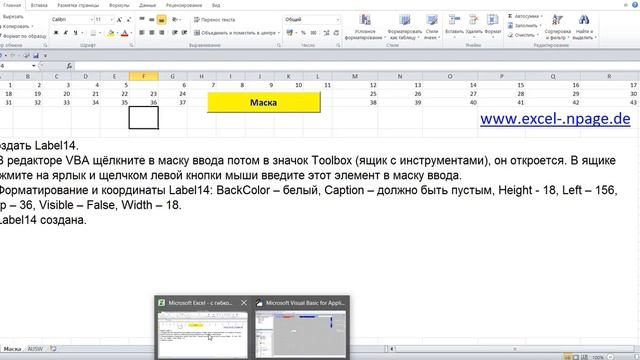Apply the yellow fill color bucket
Image resolution: width=640 pixels, height=360 pixels.
tap(111, 33)
